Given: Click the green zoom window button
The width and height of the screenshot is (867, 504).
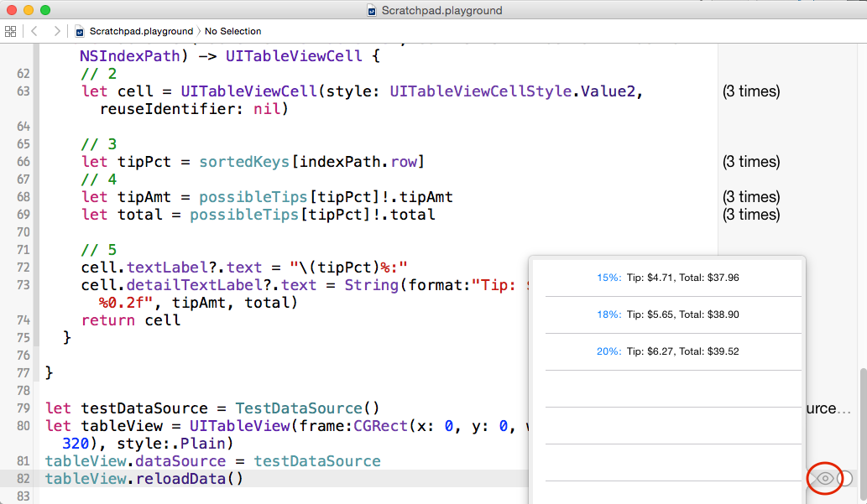Looking at the screenshot, I should [x=44, y=10].
